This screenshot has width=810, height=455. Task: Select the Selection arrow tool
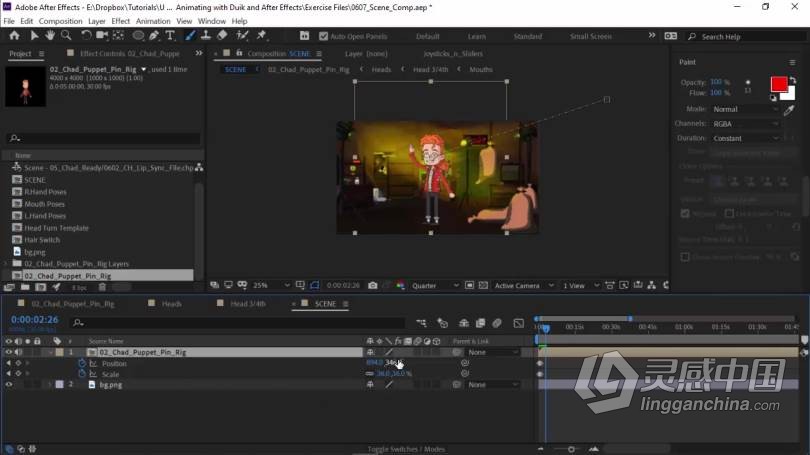(34, 36)
